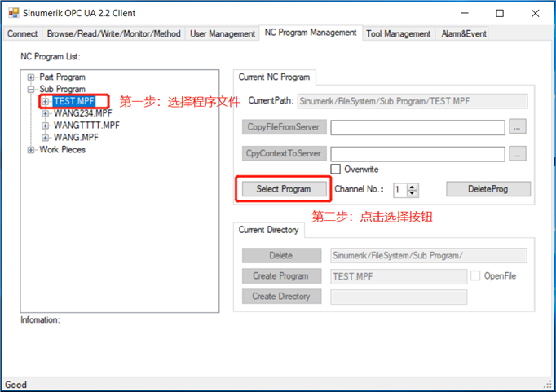Select Sub Program folder in the tree

[x=63, y=90]
